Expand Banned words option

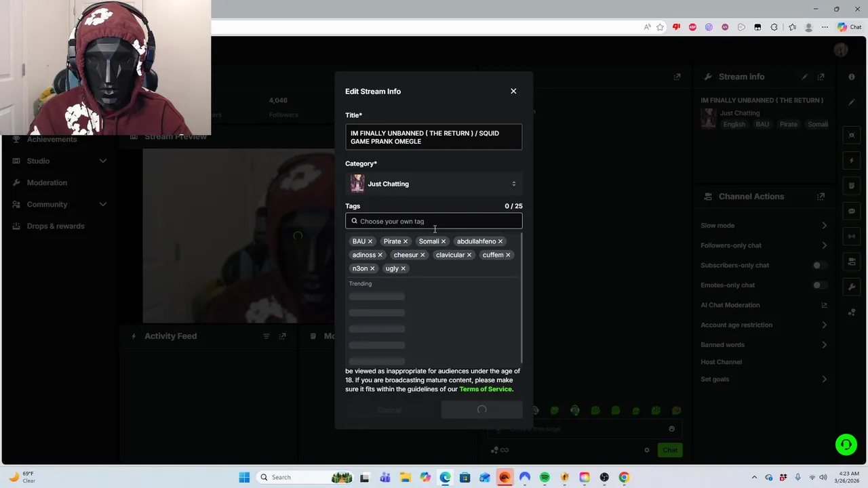pyautogui.click(x=824, y=345)
